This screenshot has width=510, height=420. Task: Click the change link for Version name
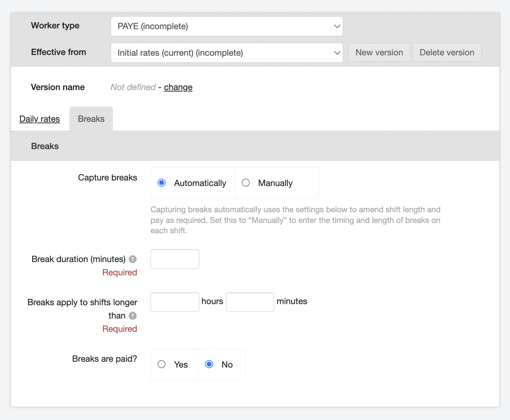[x=178, y=87]
